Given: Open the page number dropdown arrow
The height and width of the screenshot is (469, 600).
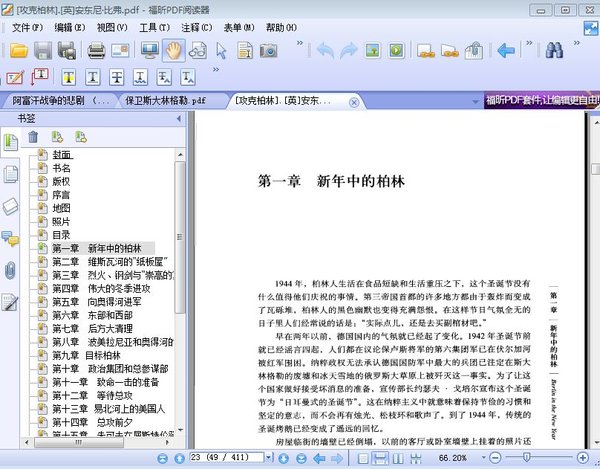Looking at the screenshot, I should point(269,458).
